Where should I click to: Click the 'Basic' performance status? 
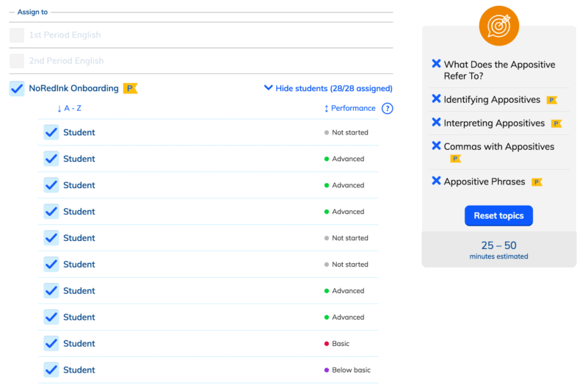coord(337,344)
